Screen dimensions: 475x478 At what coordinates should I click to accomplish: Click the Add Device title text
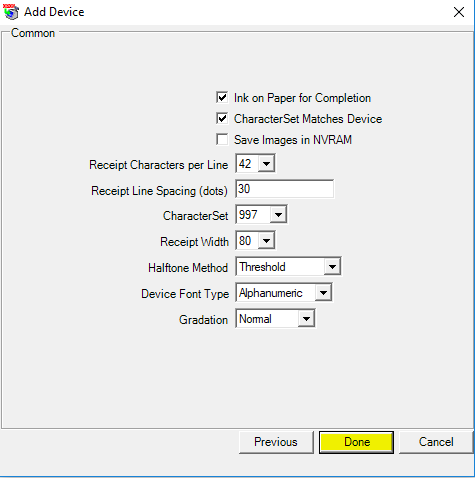(54, 12)
